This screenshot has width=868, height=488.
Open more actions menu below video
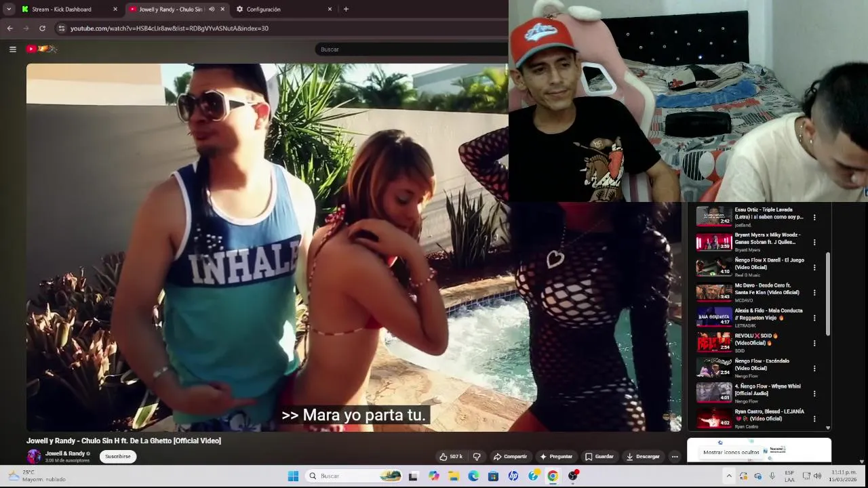pos(675,457)
